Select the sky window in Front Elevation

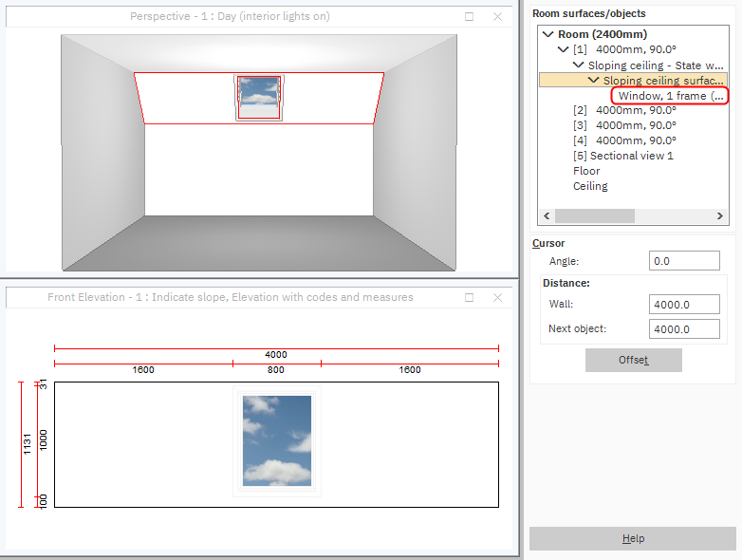276,440
